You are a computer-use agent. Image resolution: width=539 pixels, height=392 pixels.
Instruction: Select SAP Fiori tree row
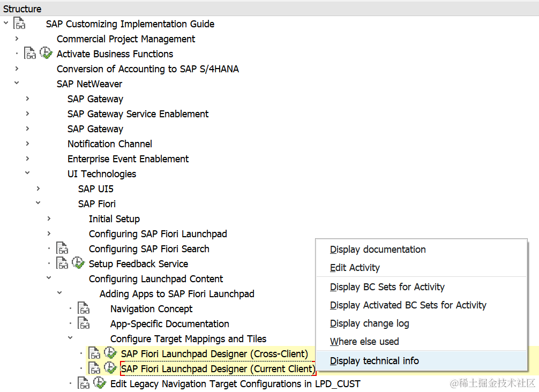pos(96,204)
